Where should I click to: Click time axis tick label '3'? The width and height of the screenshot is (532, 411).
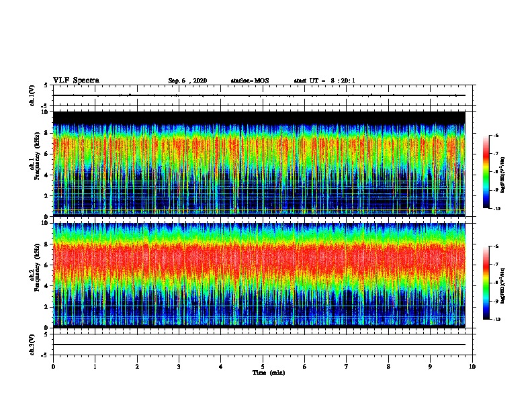(179, 367)
